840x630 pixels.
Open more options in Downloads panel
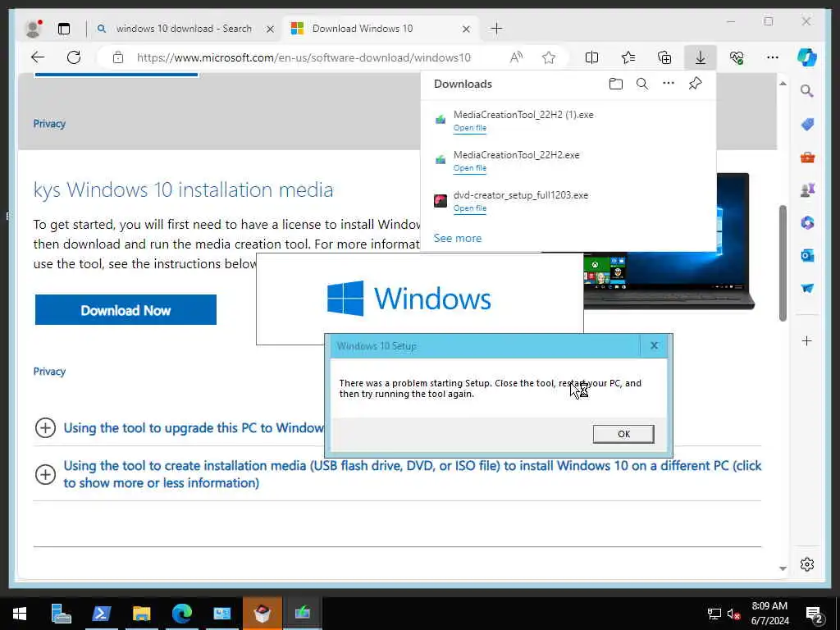point(669,83)
